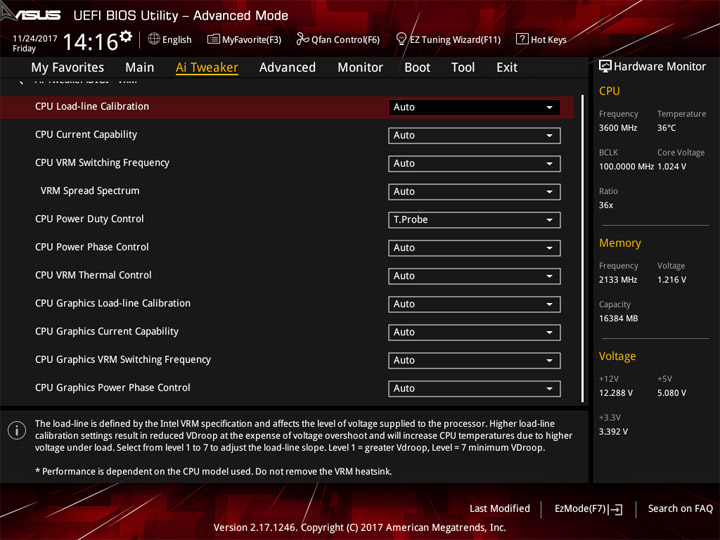Click the Hot Keys question mark icon
The image size is (720, 540).
pos(522,39)
